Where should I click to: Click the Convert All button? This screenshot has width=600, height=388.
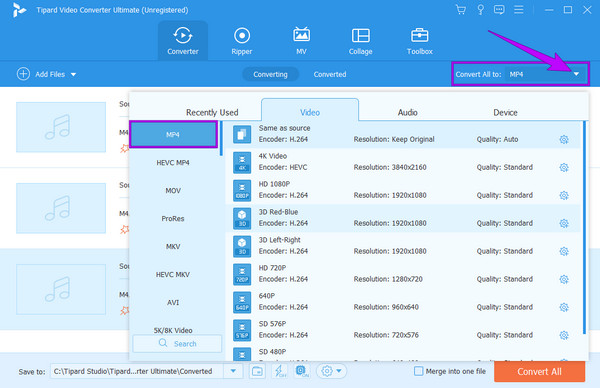[539, 372]
